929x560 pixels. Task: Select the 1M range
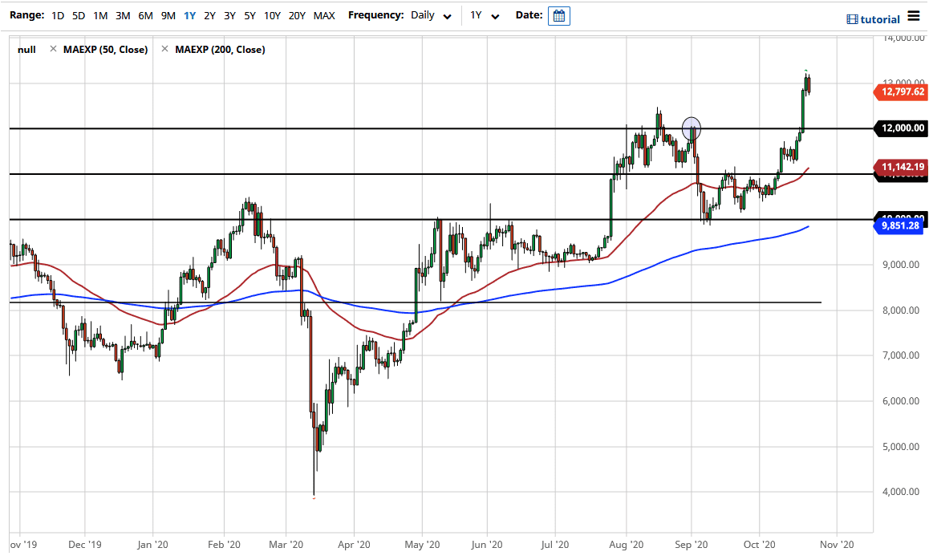point(100,15)
